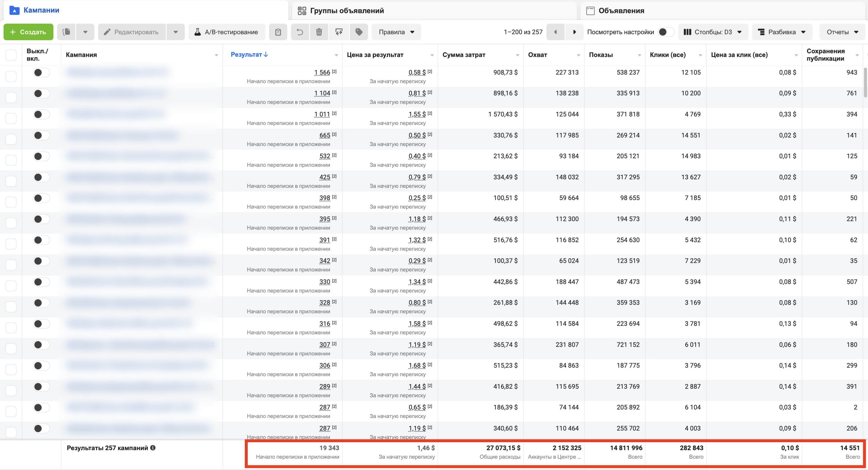Click spend value 1 570,43 $

[503, 114]
